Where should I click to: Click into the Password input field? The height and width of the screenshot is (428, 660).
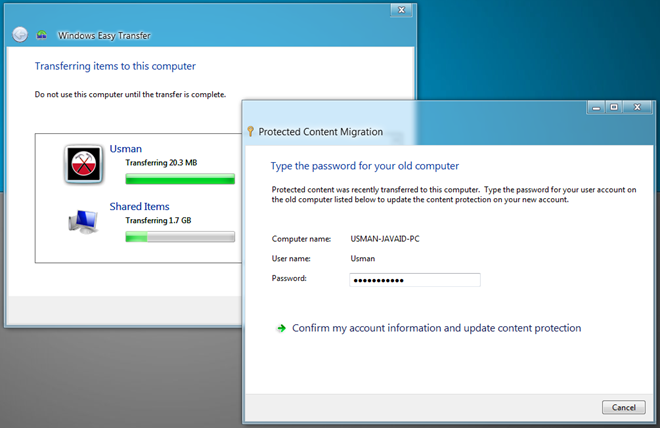[415, 280]
